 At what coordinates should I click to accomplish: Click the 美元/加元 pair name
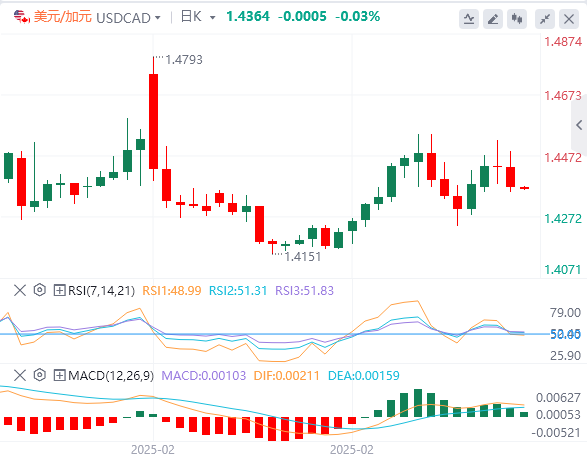pyautogui.click(x=63, y=17)
